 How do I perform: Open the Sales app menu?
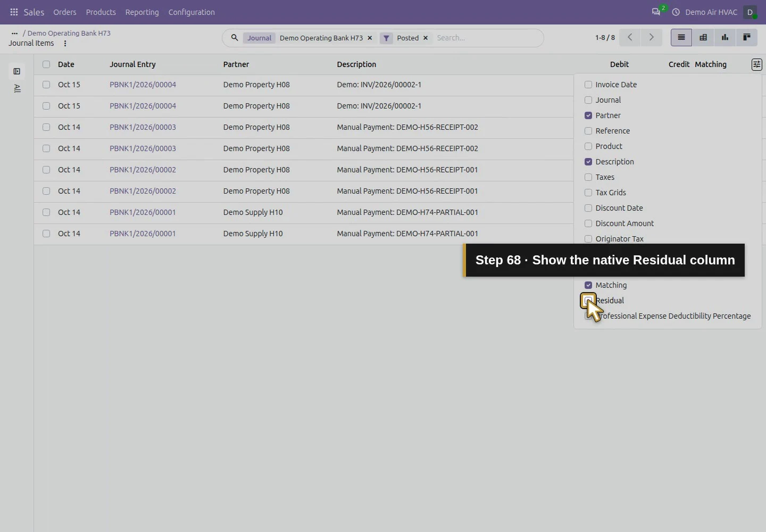point(34,12)
